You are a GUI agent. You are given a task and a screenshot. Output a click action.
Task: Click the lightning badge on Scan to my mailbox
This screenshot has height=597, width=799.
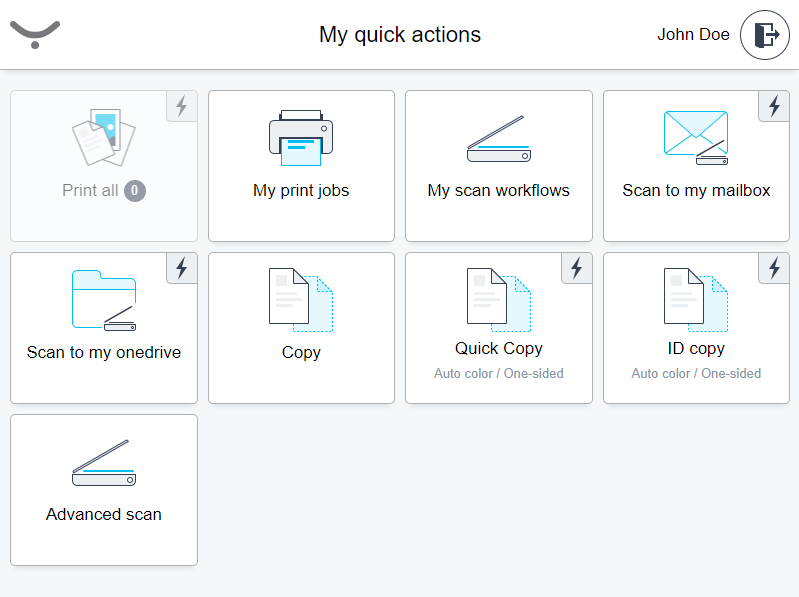774,106
